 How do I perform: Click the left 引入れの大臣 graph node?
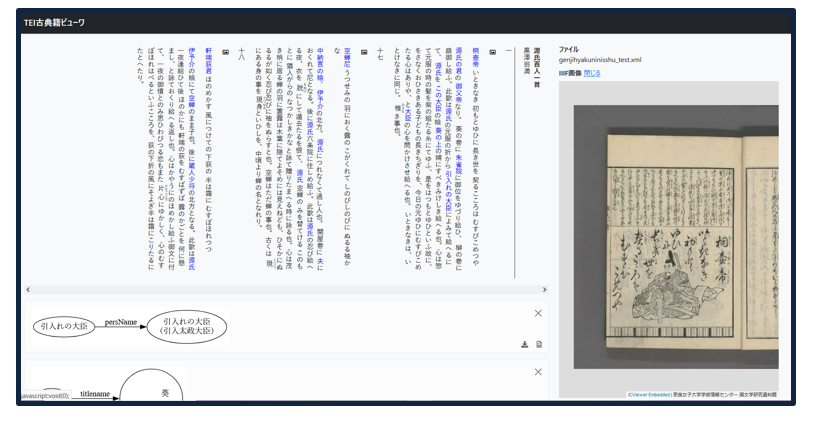click(x=64, y=326)
